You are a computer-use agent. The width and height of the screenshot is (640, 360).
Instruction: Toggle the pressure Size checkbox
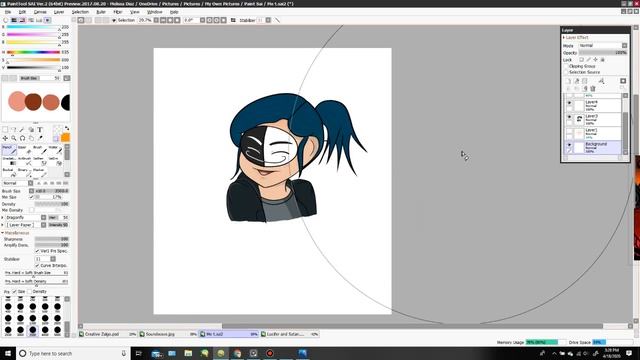tap(14, 291)
